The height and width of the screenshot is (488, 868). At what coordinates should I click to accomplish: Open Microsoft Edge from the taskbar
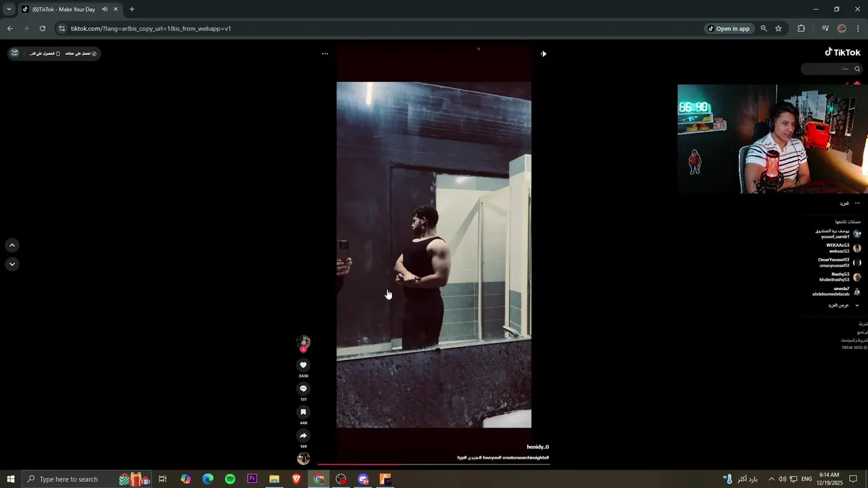(208, 479)
